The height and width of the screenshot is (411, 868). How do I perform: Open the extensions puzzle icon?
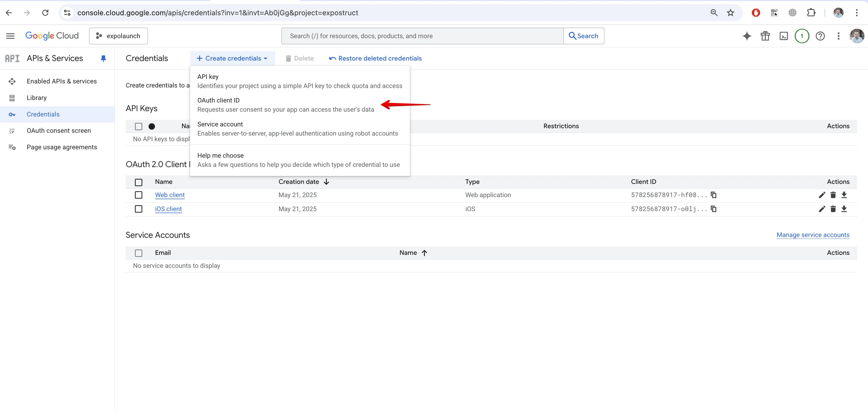(811, 13)
